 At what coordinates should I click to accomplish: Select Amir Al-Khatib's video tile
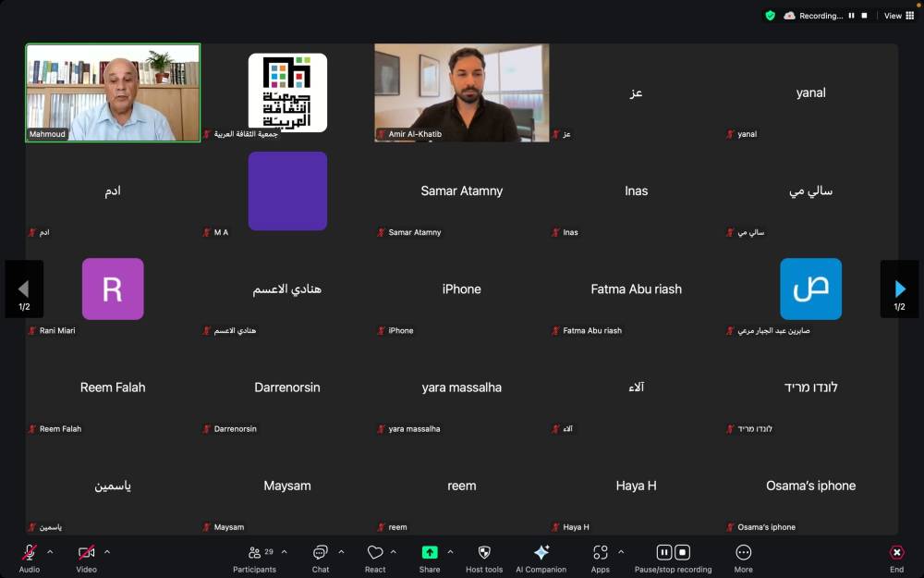[x=461, y=92]
